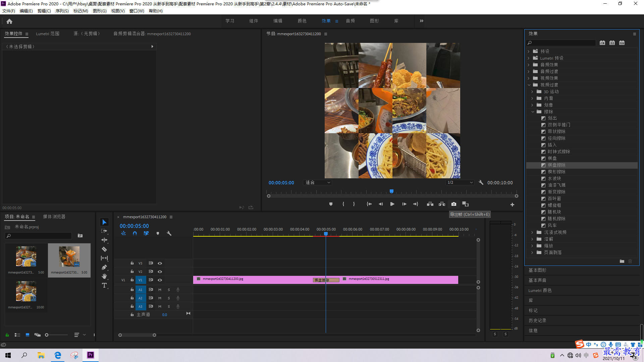Image resolution: width=644 pixels, height=362 pixels.
Task: Click the Extract button in Program monitor
Action: click(x=442, y=204)
